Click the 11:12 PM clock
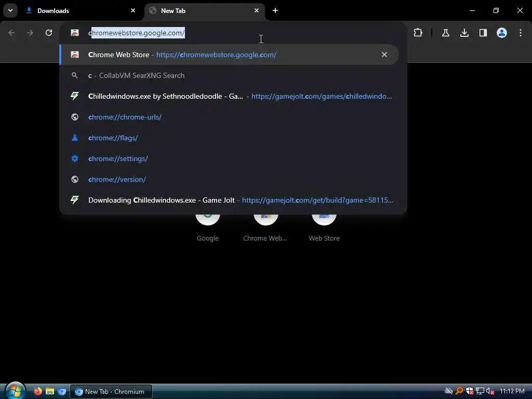 coord(512,391)
